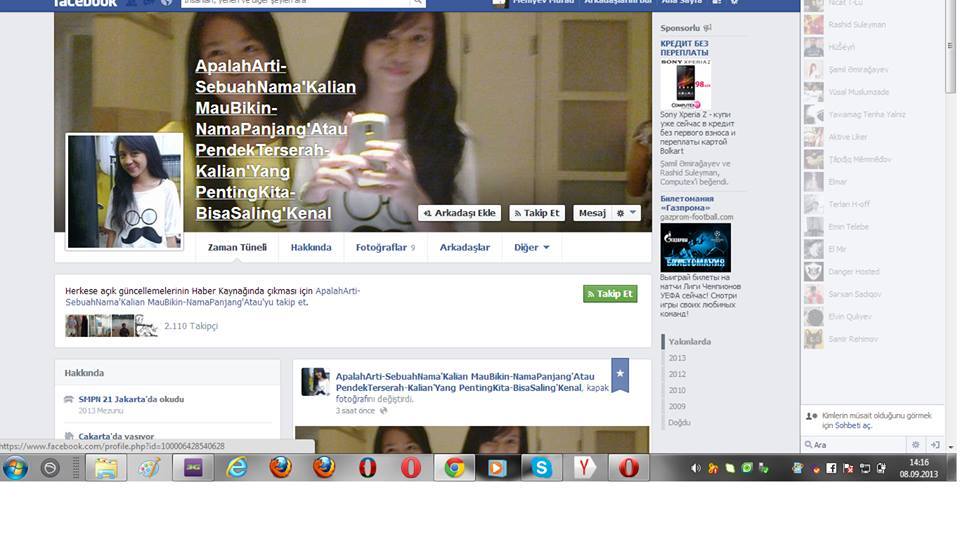The width and height of the screenshot is (960, 539).
Task: Open Yandex browser from taskbar
Action: (584, 469)
